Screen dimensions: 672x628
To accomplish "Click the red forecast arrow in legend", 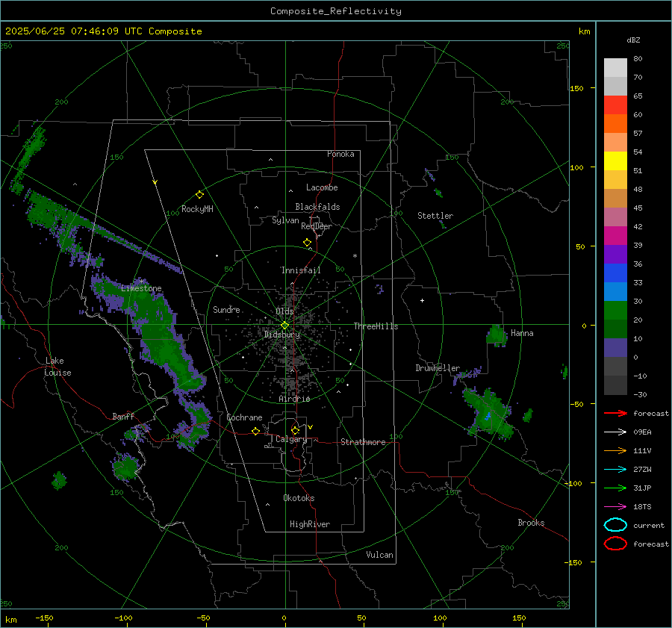I will click(x=615, y=413).
